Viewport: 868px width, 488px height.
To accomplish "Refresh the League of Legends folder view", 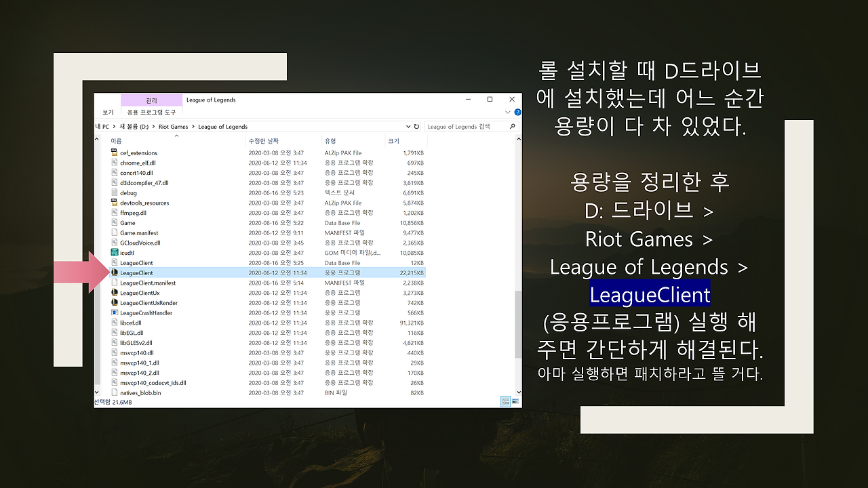I will (x=416, y=126).
